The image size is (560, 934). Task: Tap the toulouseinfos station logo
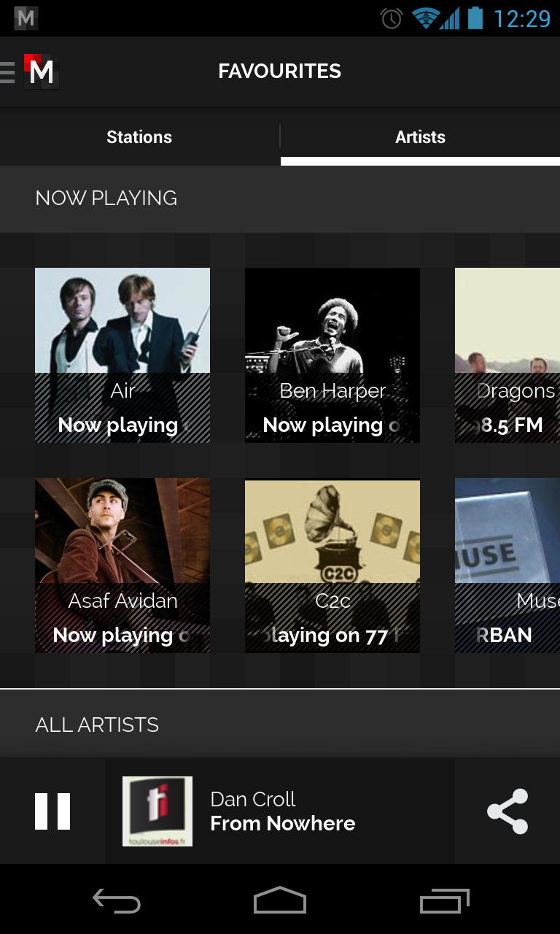pyautogui.click(x=157, y=811)
